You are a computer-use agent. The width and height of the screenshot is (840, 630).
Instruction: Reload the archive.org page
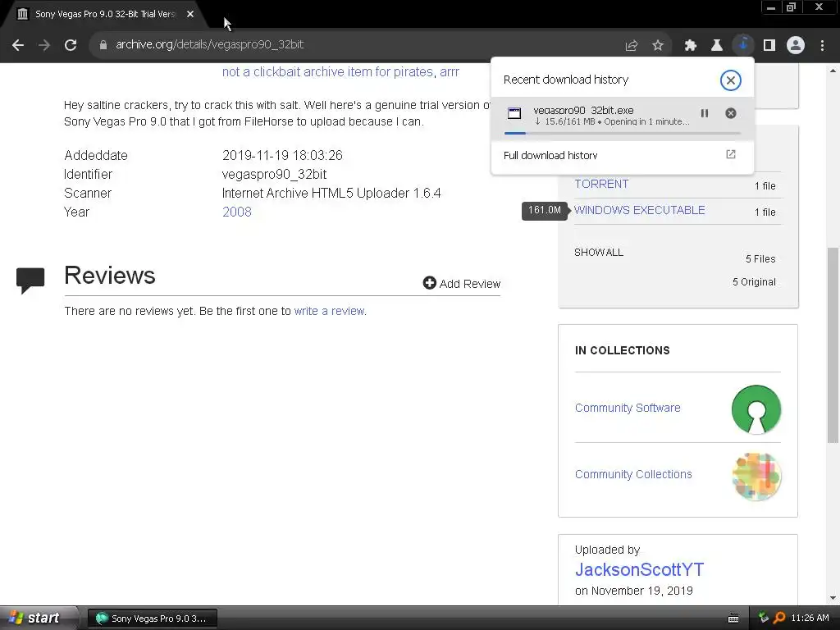(x=71, y=45)
